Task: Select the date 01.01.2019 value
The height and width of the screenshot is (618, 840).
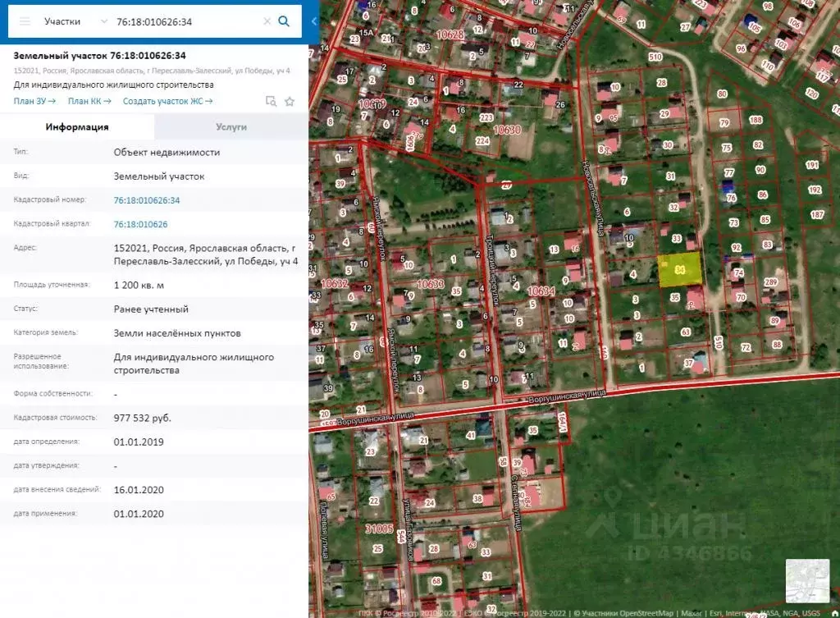Action: pyautogui.click(x=139, y=442)
